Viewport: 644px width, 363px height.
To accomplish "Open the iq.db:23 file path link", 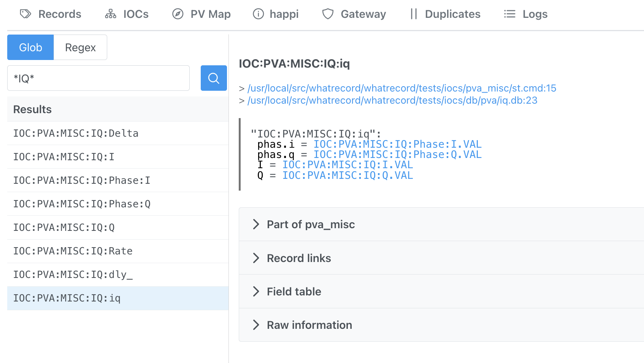I will point(392,100).
